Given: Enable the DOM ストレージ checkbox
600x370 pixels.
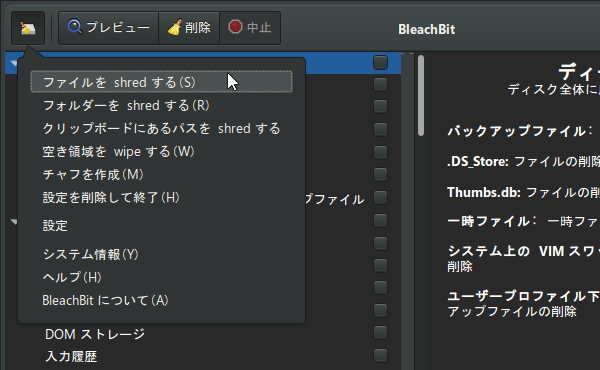Looking at the screenshot, I should coord(380,333).
